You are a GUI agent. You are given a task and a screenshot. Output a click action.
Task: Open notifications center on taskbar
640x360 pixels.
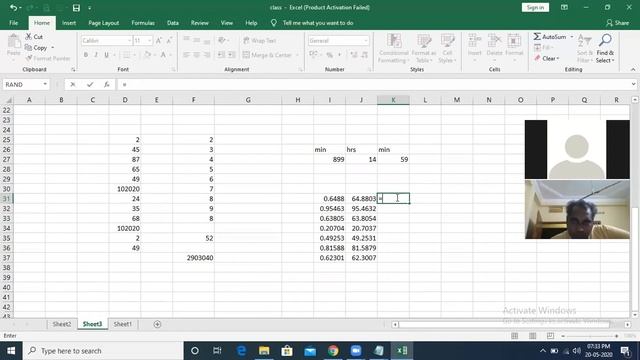pyautogui.click(x=625, y=351)
